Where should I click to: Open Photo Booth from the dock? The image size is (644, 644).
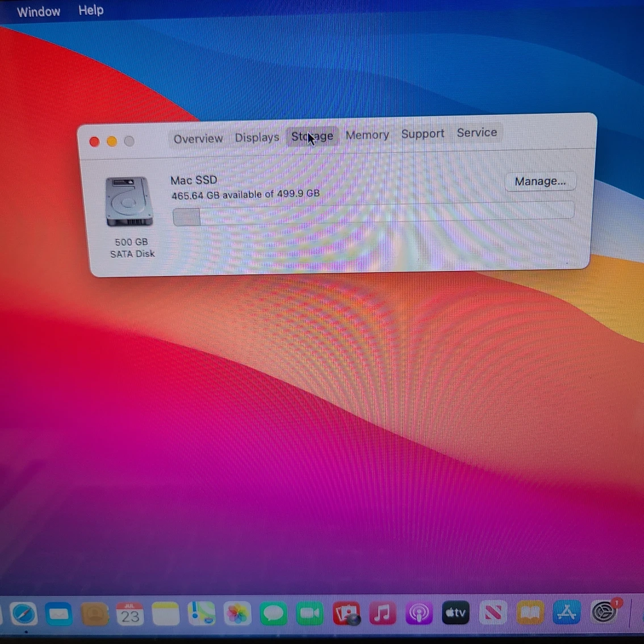[x=346, y=613]
